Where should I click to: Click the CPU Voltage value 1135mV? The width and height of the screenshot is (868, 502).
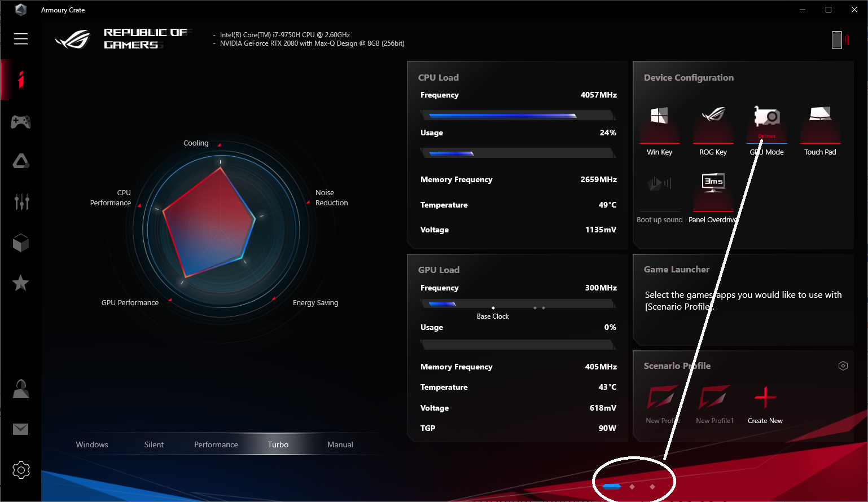600,230
